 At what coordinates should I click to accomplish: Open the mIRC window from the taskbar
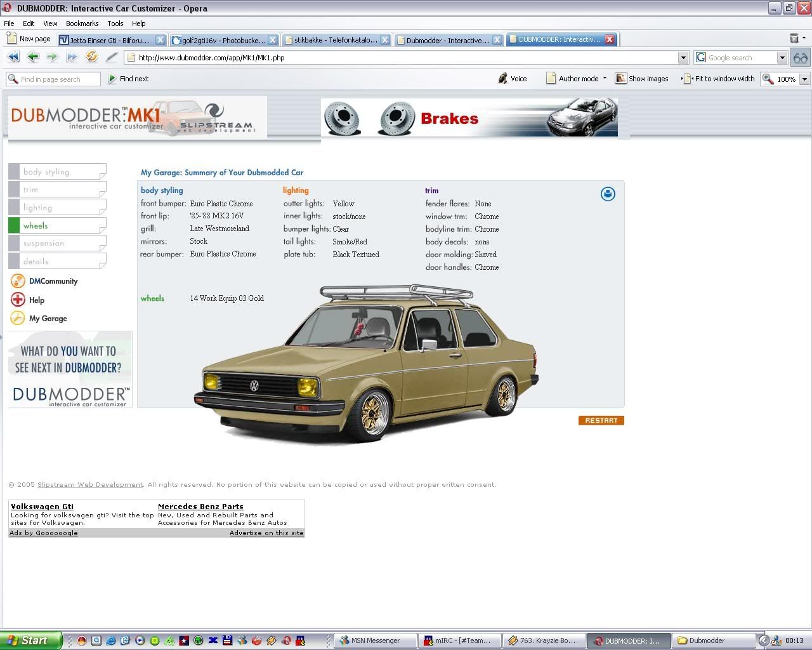pos(461,640)
